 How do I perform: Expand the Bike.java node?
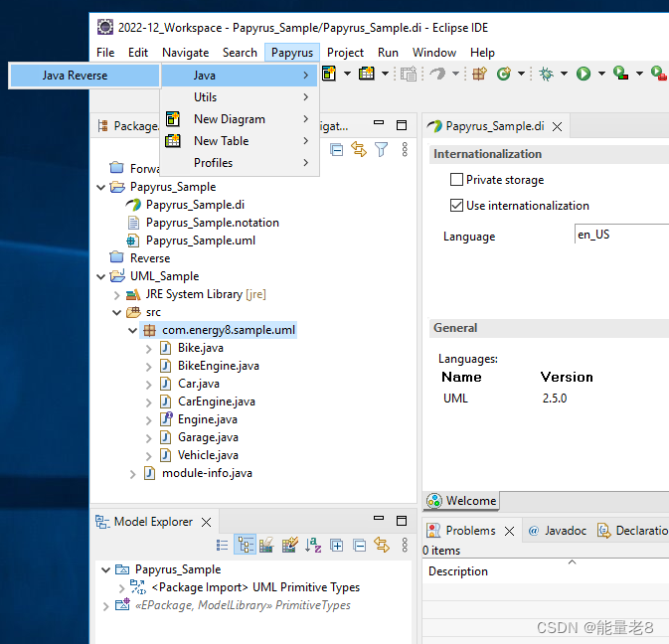pos(148,349)
